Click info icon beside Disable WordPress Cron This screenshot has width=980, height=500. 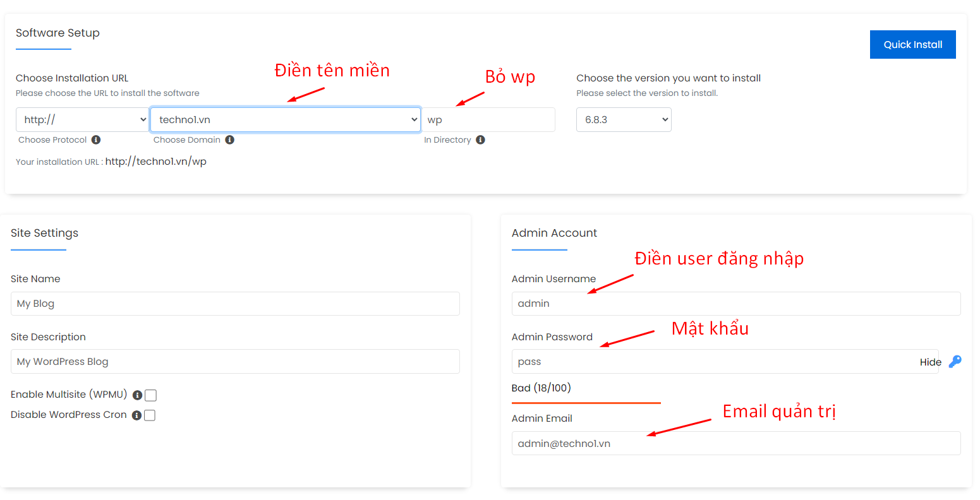136,415
